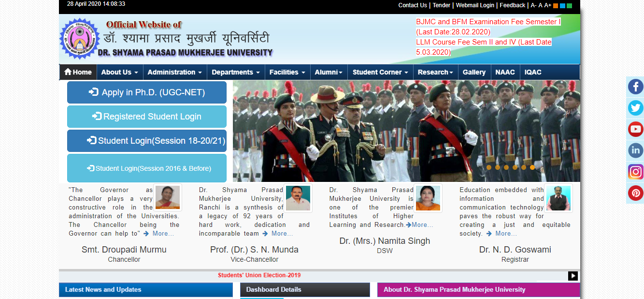This screenshot has height=299, width=644.
Task: Switch to the NAAC menu item
Action: tap(505, 72)
